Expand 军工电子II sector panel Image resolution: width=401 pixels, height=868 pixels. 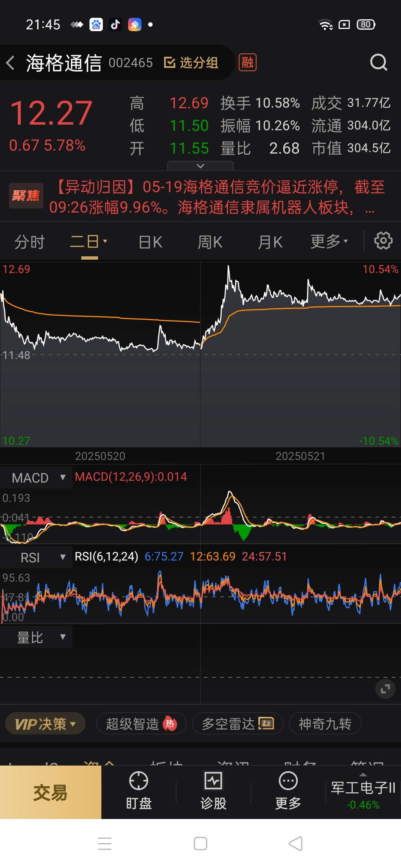tap(363, 792)
